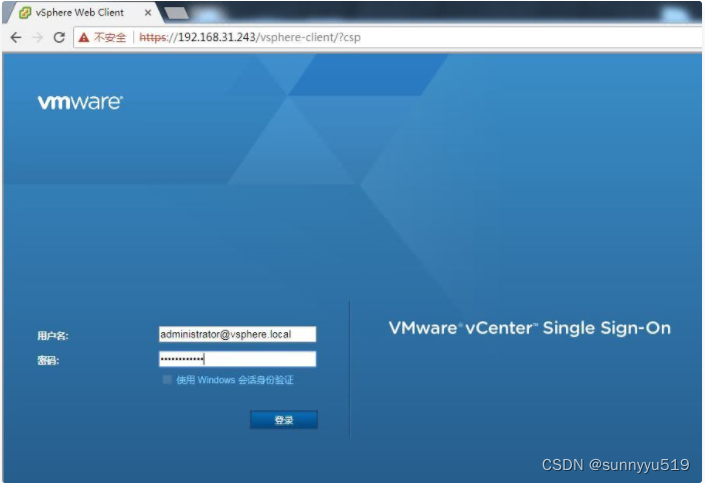Click the password field

click(x=237, y=359)
